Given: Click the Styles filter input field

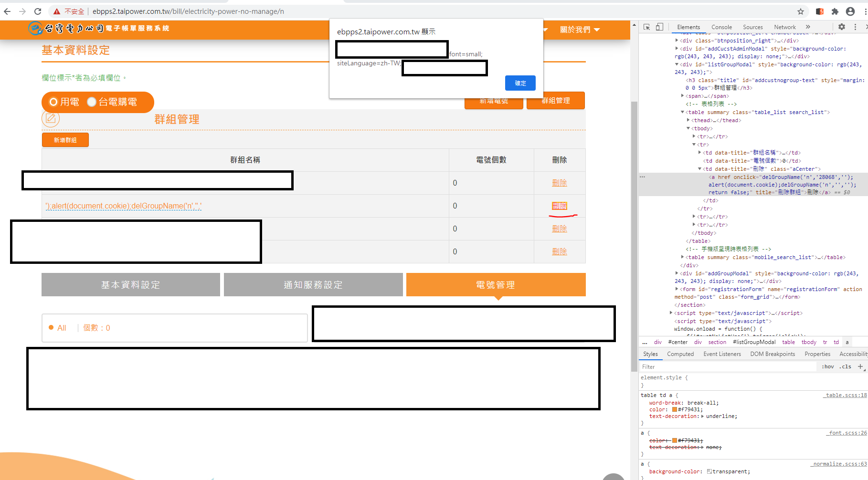Looking at the screenshot, I should [x=728, y=366].
